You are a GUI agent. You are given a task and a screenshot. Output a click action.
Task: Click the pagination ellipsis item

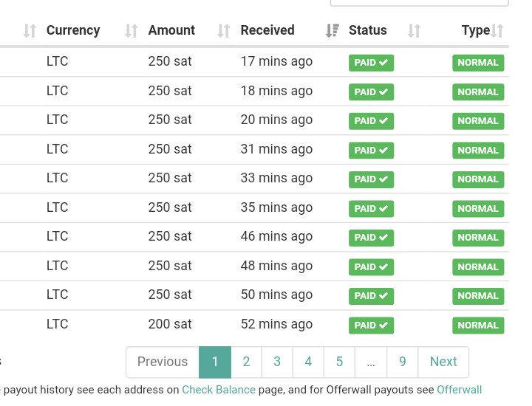tap(371, 362)
